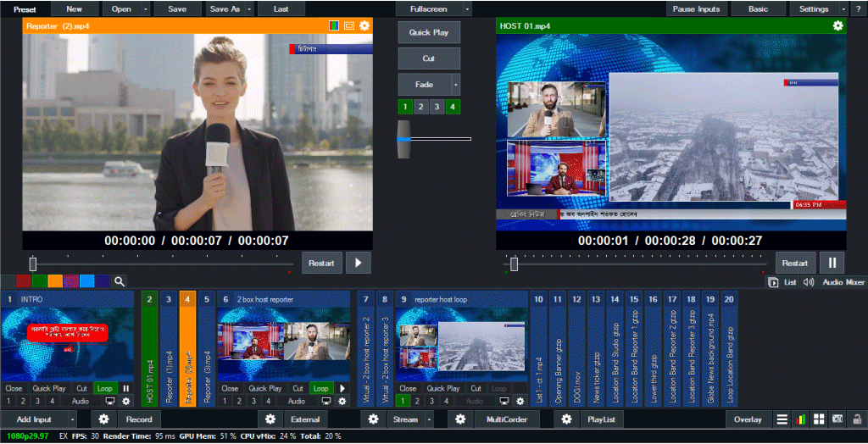Toggle overlay channel 4 under Fade button
Image resolution: width=868 pixels, height=444 pixels.
coord(453,107)
